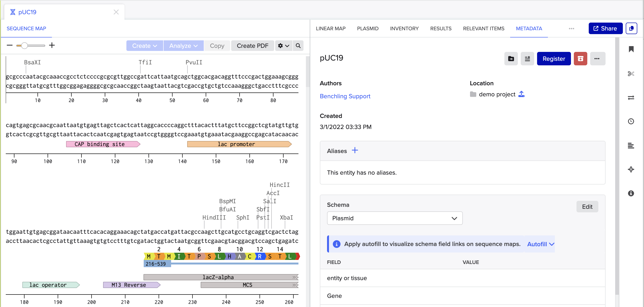This screenshot has width=644, height=307.
Task: Open Benchling Support author link
Action: tap(345, 96)
